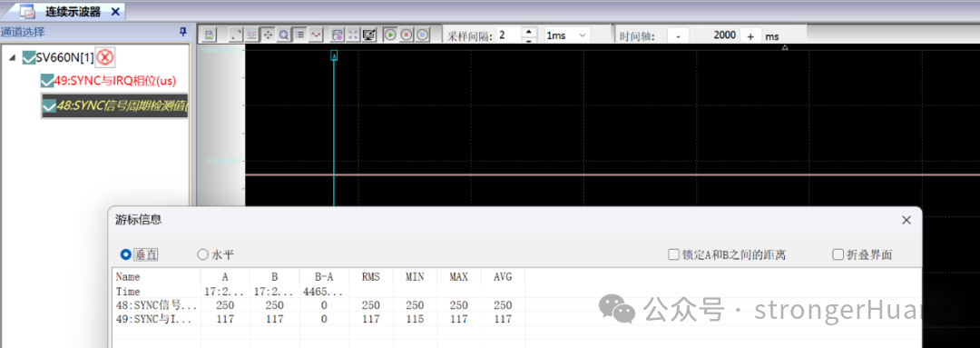Click cursor A marker on waveform

point(334,55)
